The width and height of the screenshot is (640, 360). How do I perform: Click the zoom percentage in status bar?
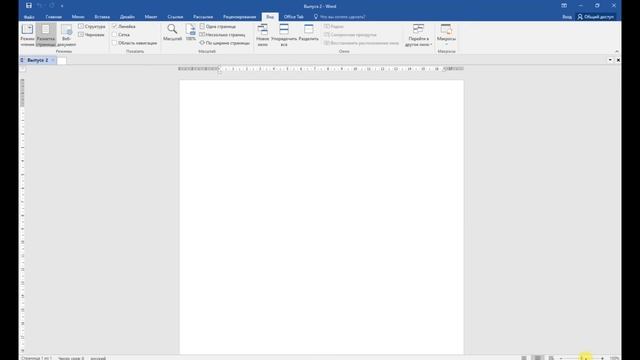pos(614,358)
